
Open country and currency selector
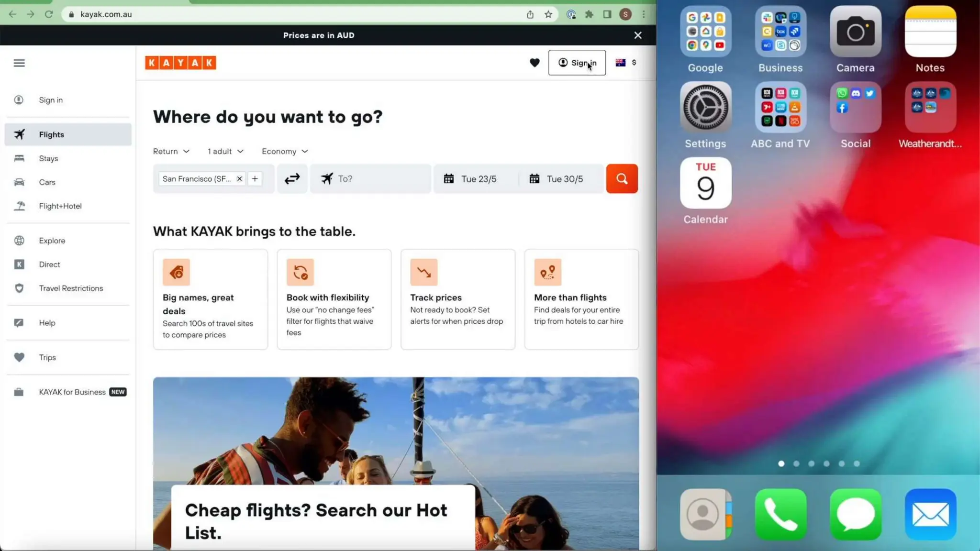point(626,63)
